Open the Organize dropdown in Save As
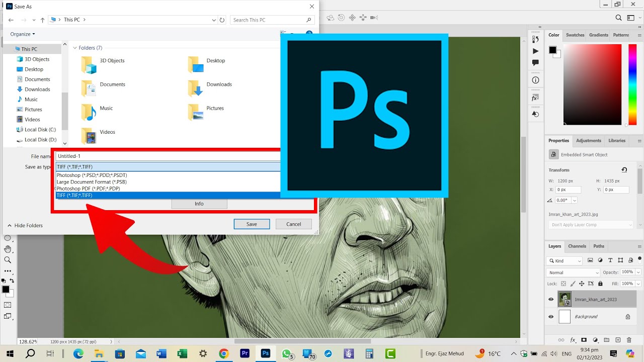The height and width of the screenshot is (362, 644). click(23, 34)
